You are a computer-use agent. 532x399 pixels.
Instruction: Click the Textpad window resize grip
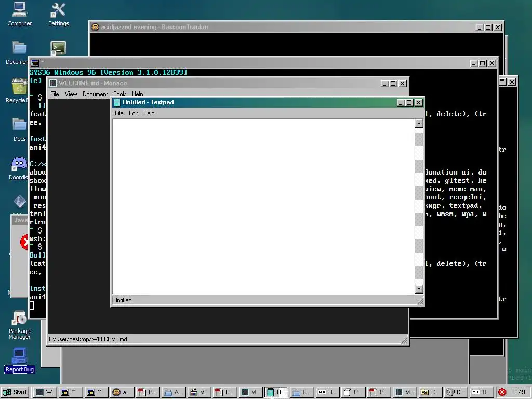[x=420, y=301]
